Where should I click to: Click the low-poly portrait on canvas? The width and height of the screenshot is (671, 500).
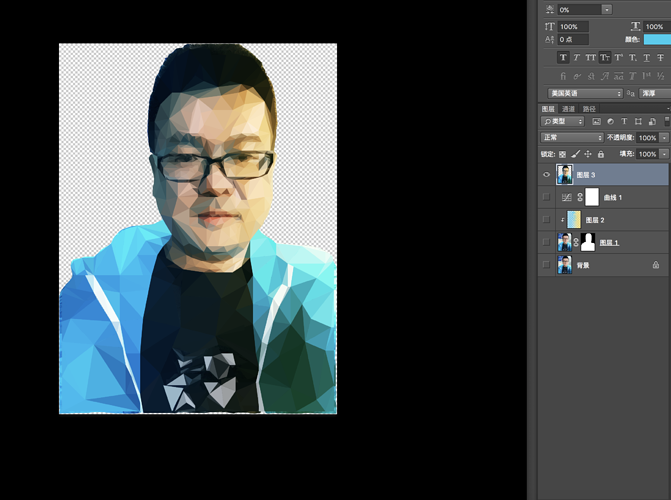coord(198,228)
